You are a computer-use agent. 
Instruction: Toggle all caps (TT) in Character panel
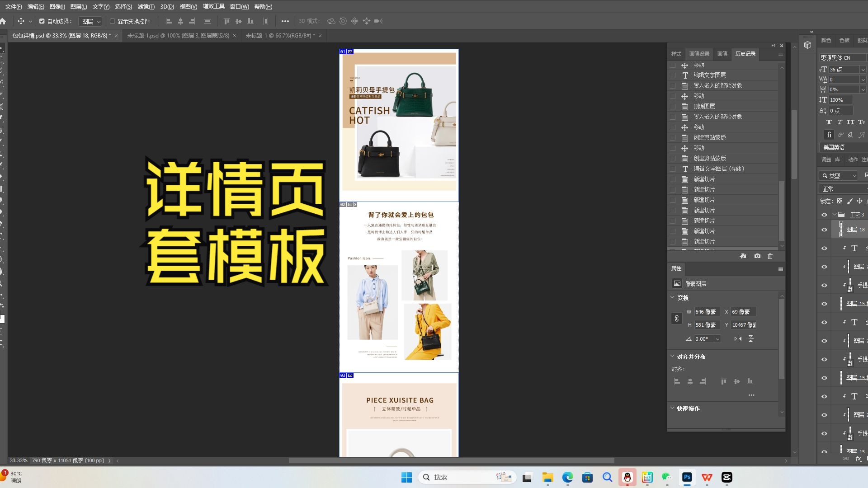[850, 122]
